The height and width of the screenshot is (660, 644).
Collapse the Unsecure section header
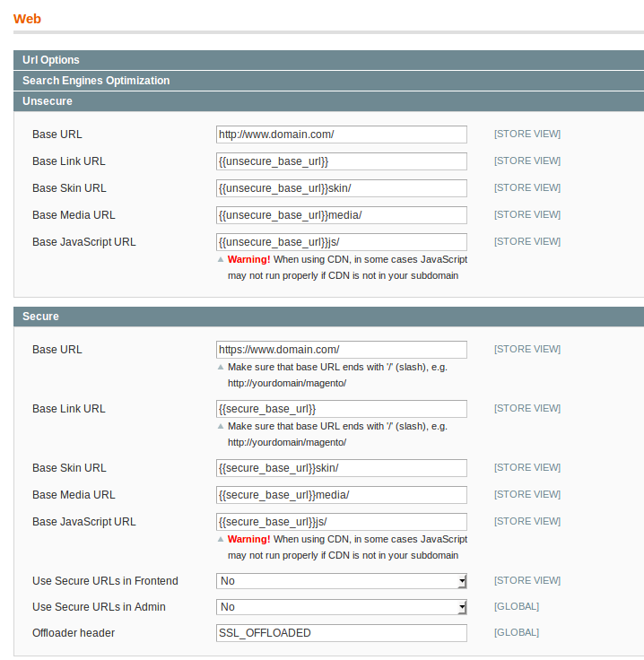pos(48,101)
